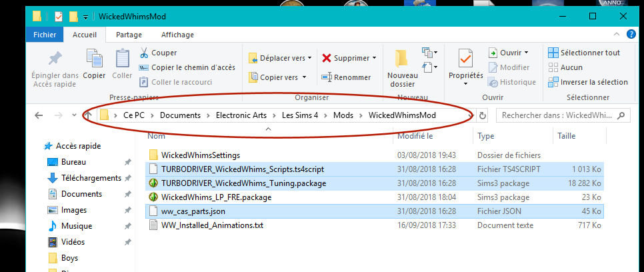Click Sélectionner tout
644x272 pixels.
click(584, 53)
